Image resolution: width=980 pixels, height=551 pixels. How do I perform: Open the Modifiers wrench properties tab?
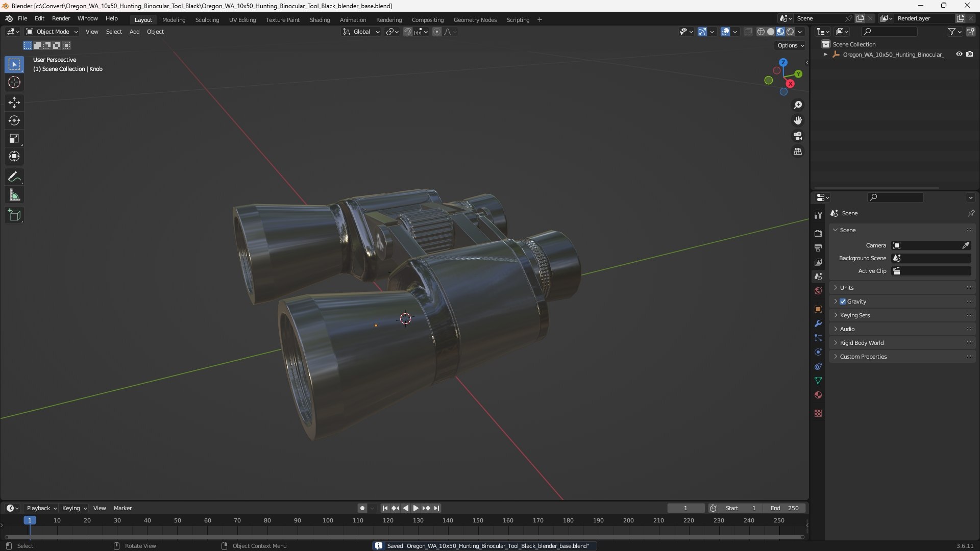[818, 323]
